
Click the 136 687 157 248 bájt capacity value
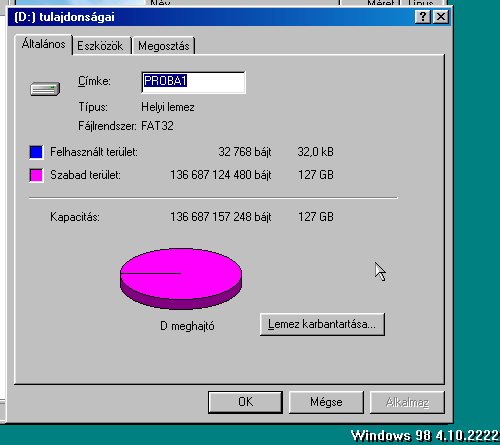(x=221, y=217)
